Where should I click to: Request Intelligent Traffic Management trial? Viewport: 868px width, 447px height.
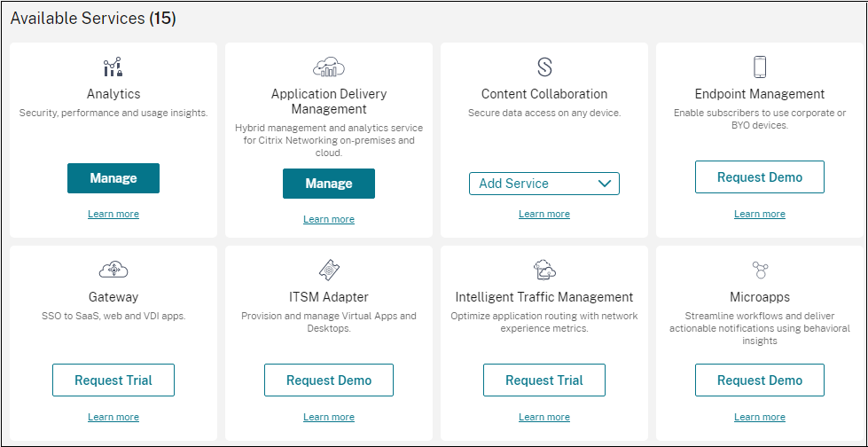pos(544,380)
